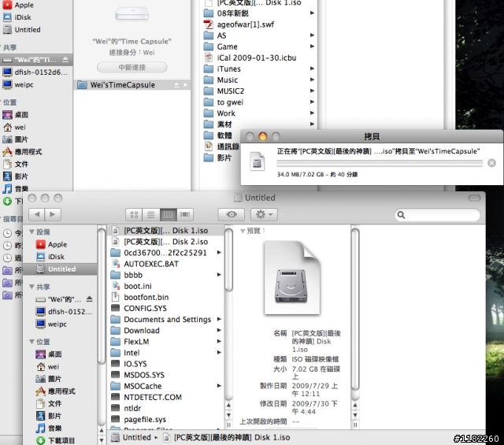This screenshot has width=504, height=445.
Task: Open Quick Look with the eye button
Action: pyautogui.click(x=232, y=214)
